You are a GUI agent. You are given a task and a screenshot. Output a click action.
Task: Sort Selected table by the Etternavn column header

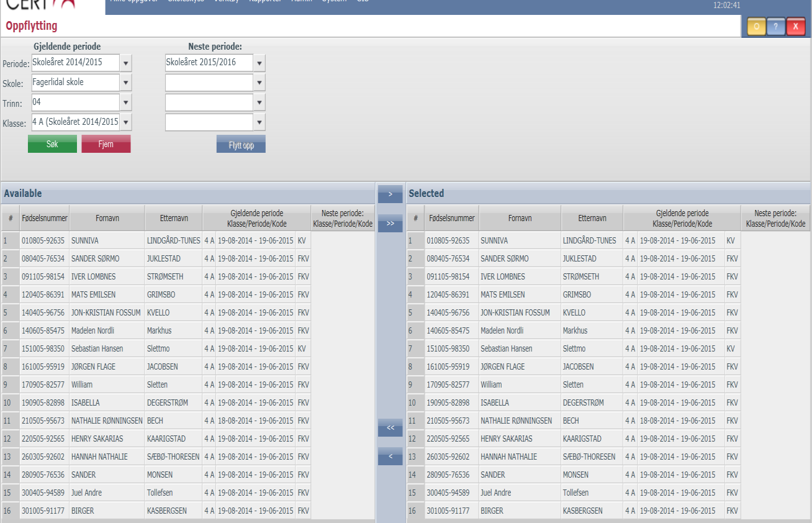(x=592, y=218)
